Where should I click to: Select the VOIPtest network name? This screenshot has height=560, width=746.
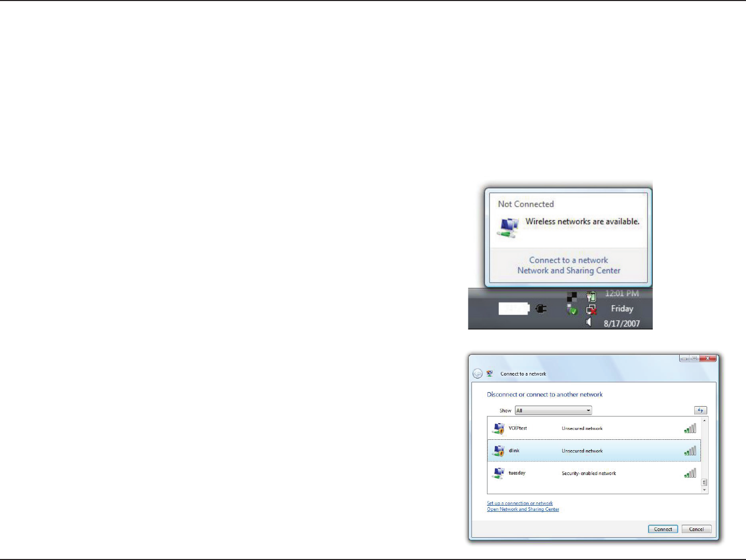click(518, 428)
